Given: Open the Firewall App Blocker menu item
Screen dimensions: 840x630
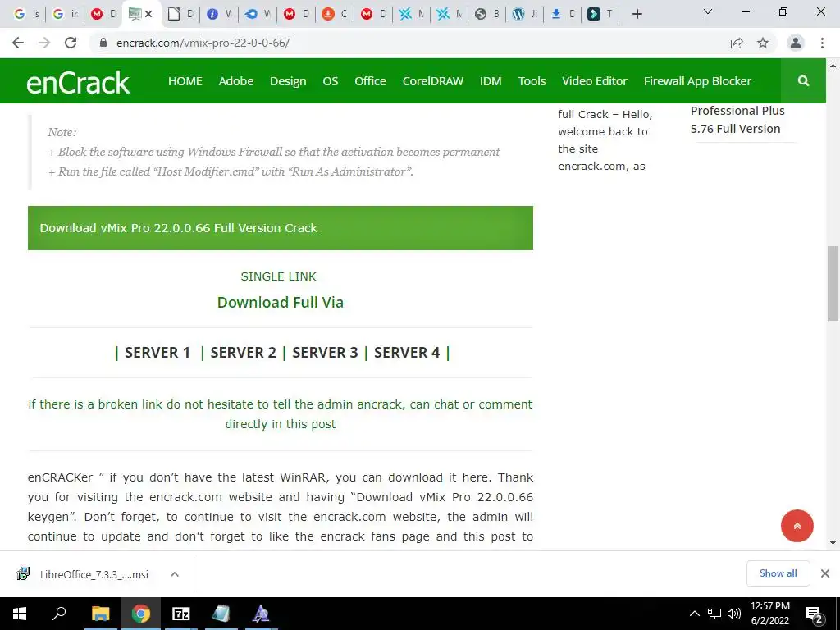Looking at the screenshot, I should tap(697, 81).
